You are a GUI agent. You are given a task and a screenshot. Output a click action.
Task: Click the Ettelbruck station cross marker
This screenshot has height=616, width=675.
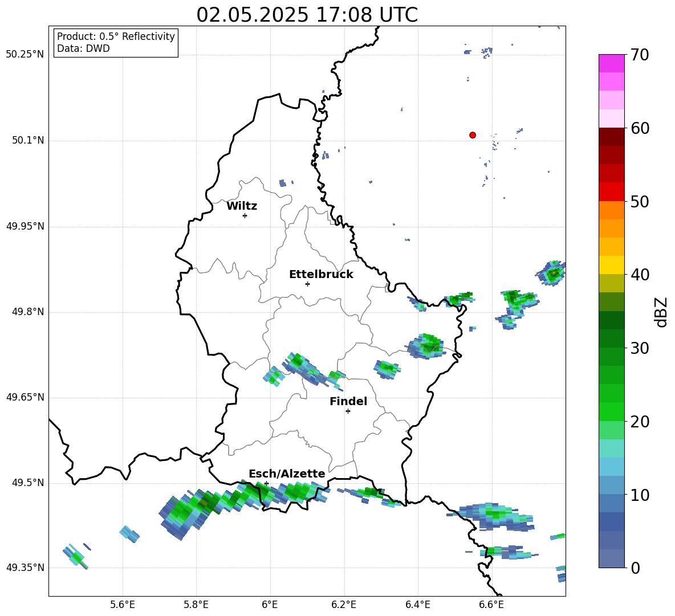307,284
